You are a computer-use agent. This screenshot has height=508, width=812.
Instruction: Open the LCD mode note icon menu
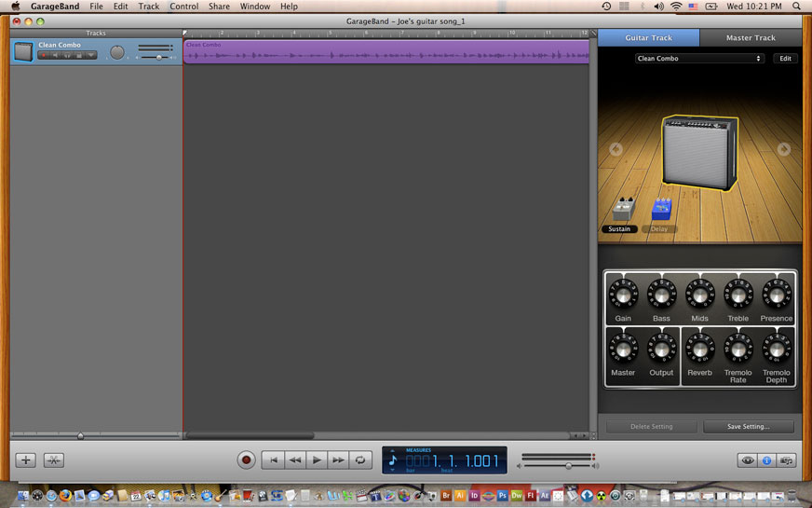(393, 460)
